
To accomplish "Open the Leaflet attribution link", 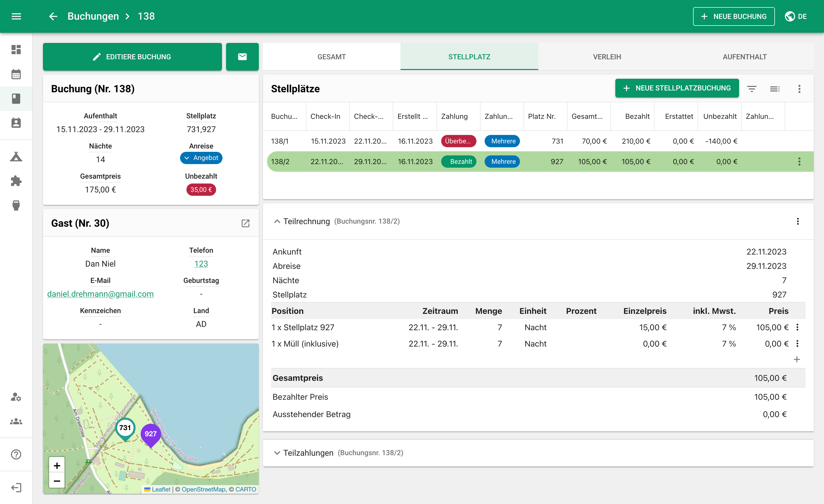I will click(161, 489).
